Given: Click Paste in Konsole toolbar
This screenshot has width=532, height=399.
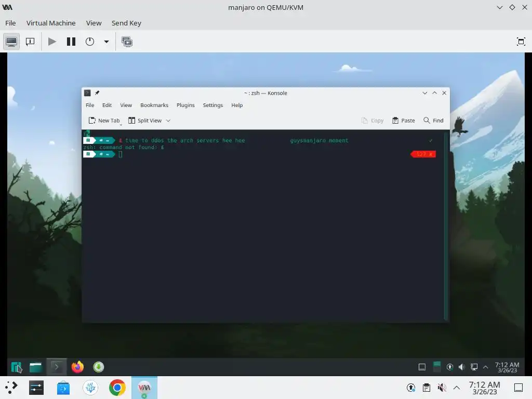Looking at the screenshot, I should coord(403,121).
